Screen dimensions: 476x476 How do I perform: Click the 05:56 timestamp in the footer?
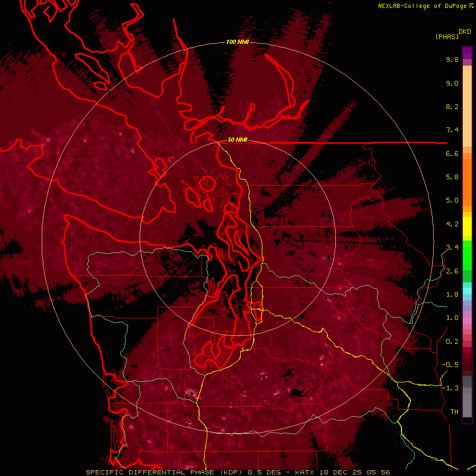[x=378, y=472]
